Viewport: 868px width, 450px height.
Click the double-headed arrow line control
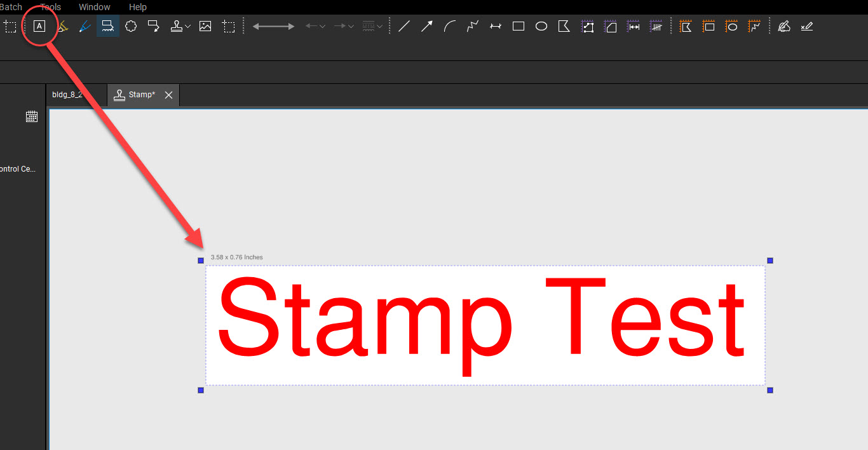tap(273, 26)
